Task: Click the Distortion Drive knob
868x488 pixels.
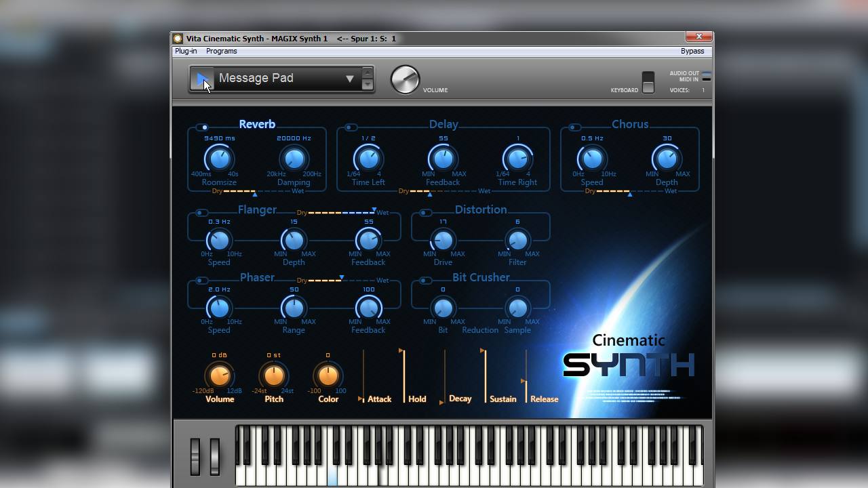Action: (443, 240)
